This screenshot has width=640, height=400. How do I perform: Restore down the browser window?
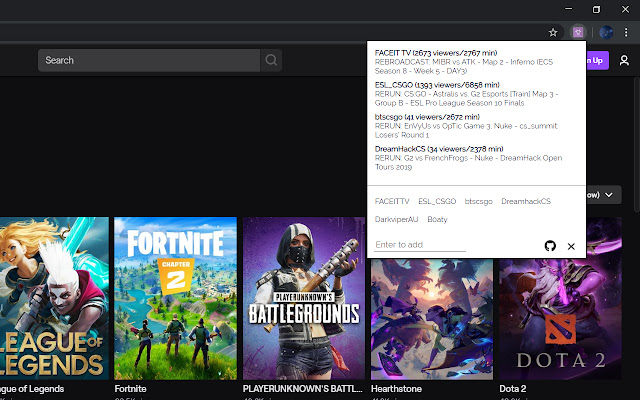pyautogui.click(x=596, y=9)
